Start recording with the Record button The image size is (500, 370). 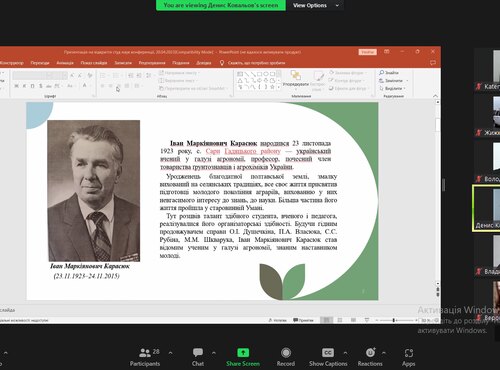pyautogui.click(x=286, y=357)
